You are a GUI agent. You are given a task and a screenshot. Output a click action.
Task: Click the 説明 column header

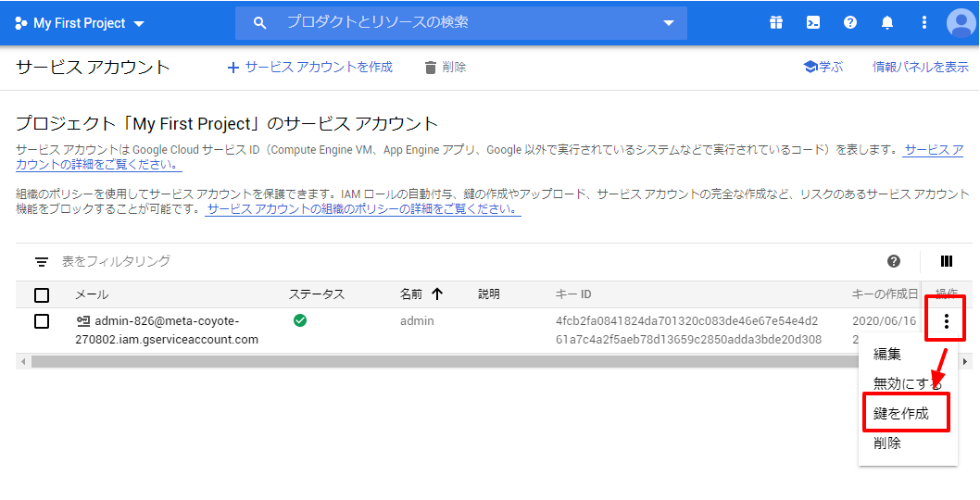pos(489,294)
